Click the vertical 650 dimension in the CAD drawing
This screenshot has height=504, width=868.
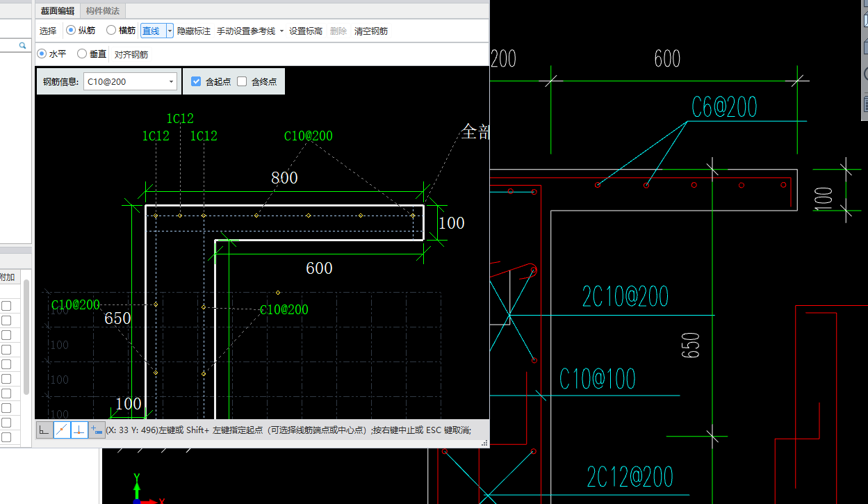coord(691,346)
